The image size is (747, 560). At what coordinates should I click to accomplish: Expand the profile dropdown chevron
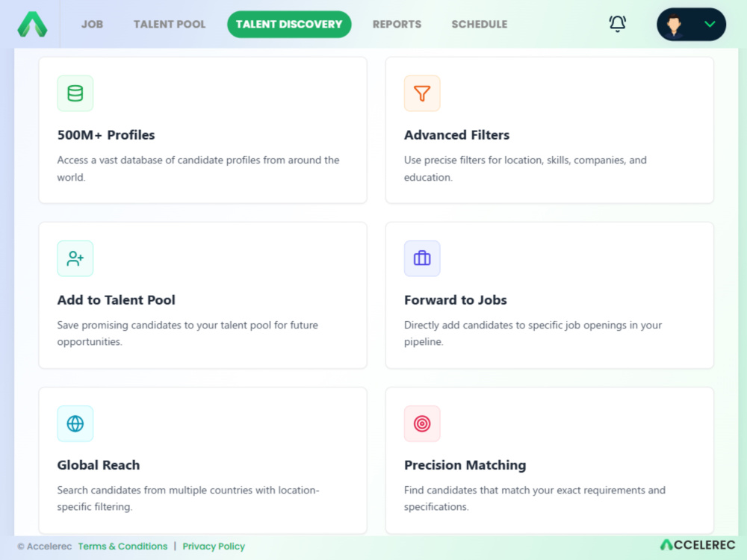[x=710, y=25]
